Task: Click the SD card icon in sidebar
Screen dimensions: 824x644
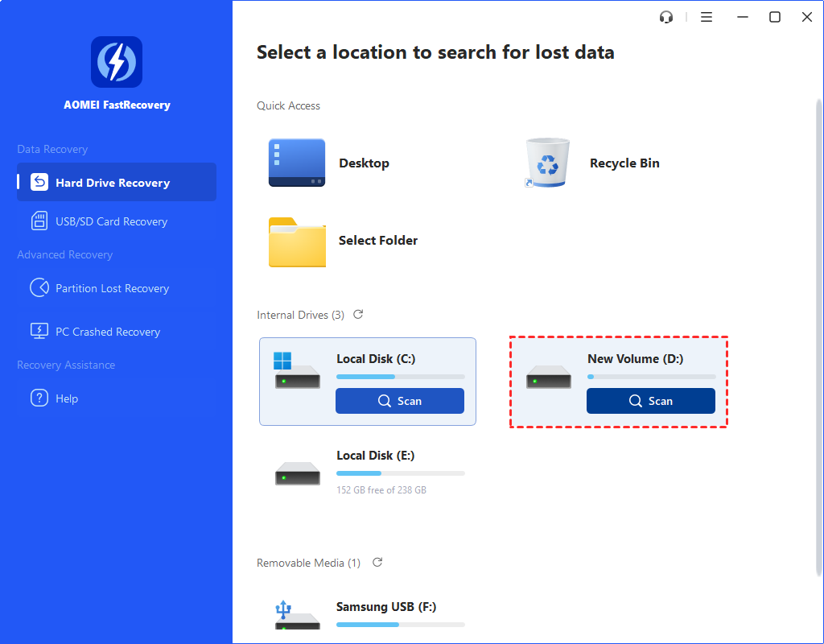Action: click(39, 221)
